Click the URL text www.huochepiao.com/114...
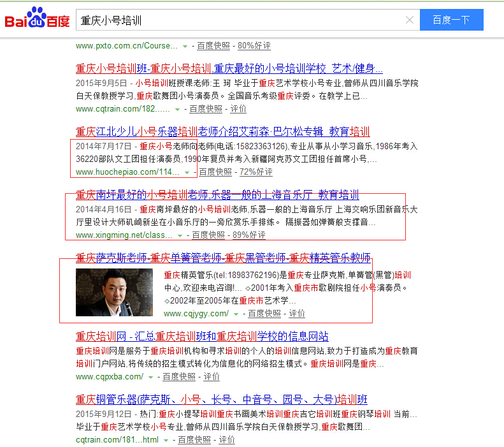Image resolution: width=504 pixels, height=447 pixels. point(127,172)
